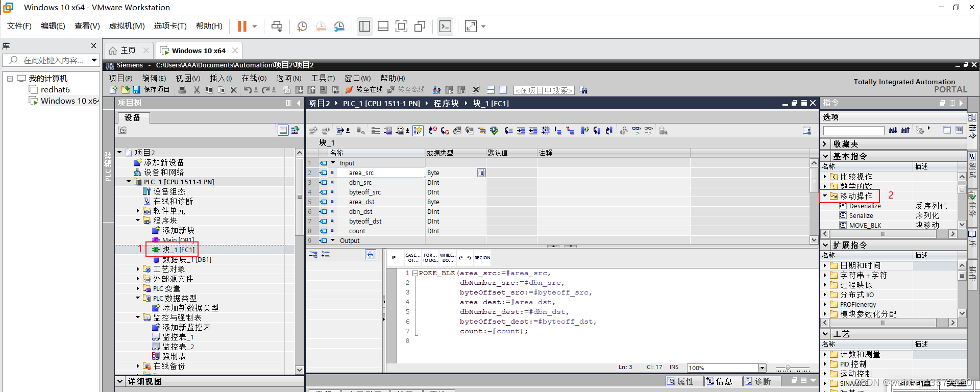Click the insert row icon in interface toolbar
Viewport: 980px width, 392px height.
tap(313, 131)
